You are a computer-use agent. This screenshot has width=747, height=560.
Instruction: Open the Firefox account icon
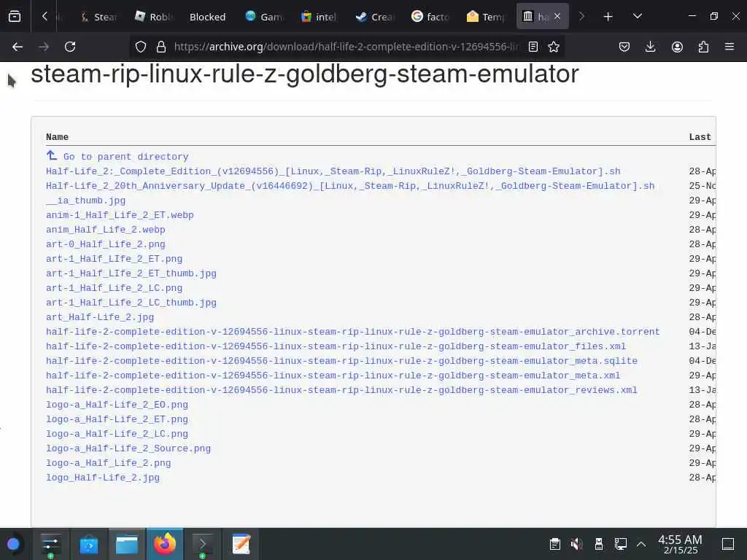677,47
